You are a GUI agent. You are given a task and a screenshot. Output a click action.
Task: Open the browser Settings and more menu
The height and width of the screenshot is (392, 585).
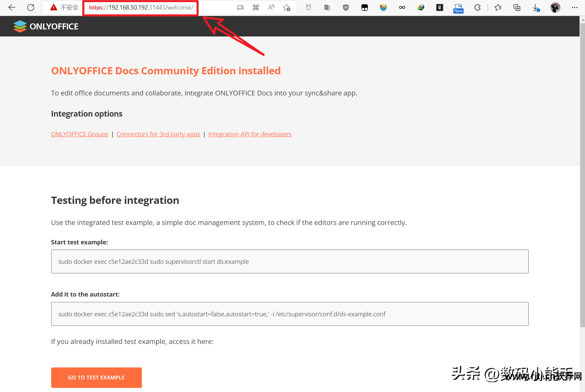(x=575, y=7)
